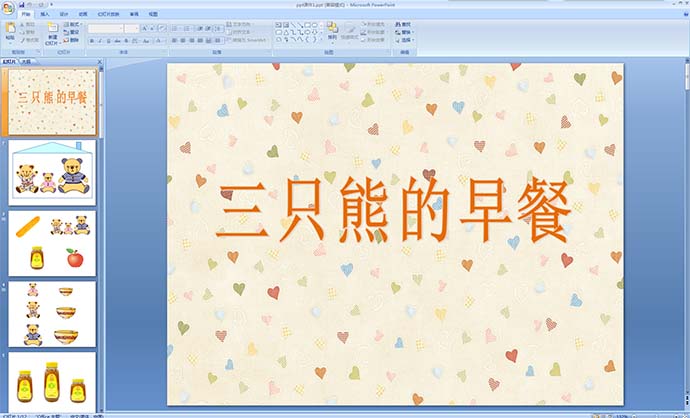The height and width of the screenshot is (418, 690).
Task: Click the Align Text button
Action: pos(238,32)
